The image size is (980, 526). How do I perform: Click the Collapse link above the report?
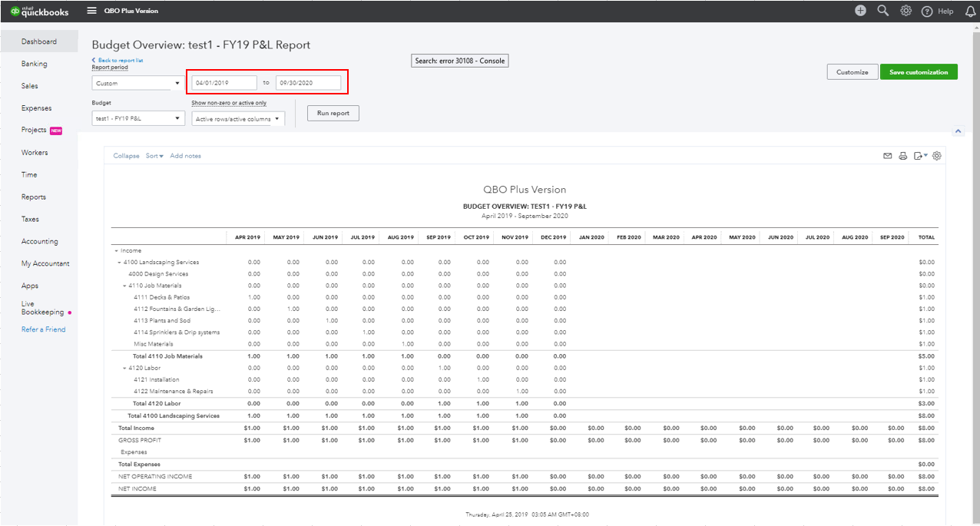[x=127, y=156]
